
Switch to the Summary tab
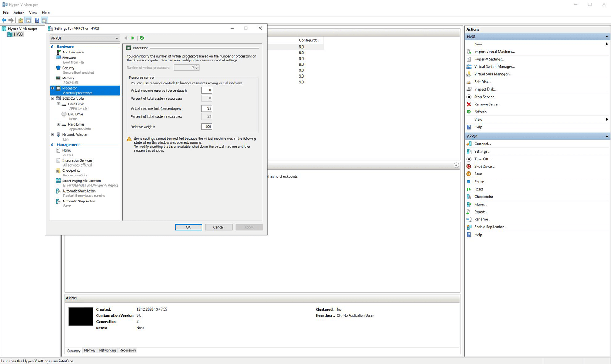point(74,351)
